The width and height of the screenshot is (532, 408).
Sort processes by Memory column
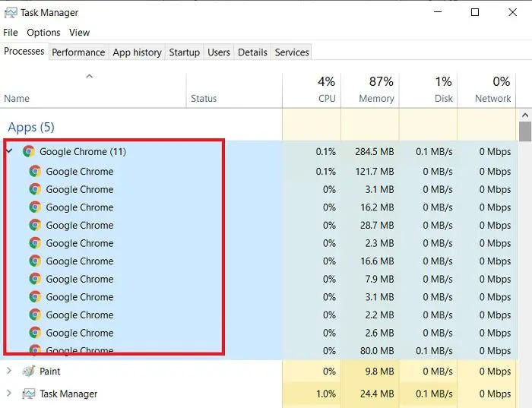[x=370, y=90]
